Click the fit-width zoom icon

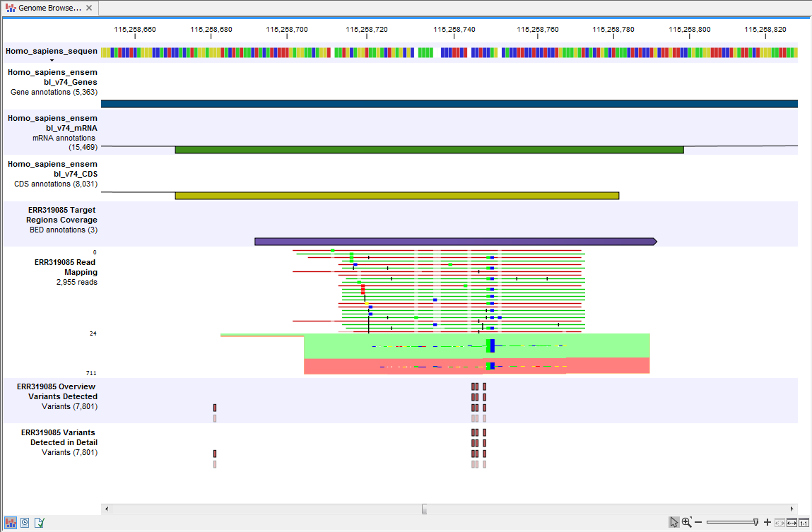[x=792, y=522]
